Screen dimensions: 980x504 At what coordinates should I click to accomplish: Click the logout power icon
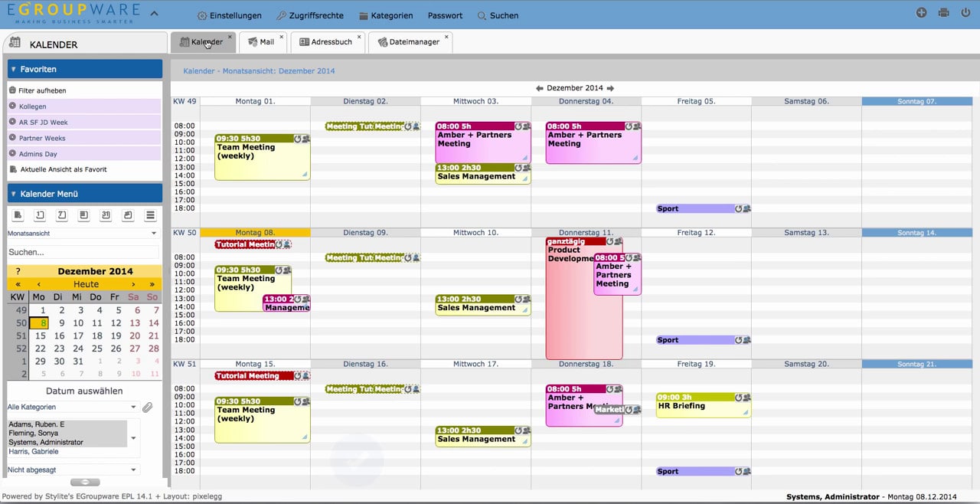[x=965, y=13]
